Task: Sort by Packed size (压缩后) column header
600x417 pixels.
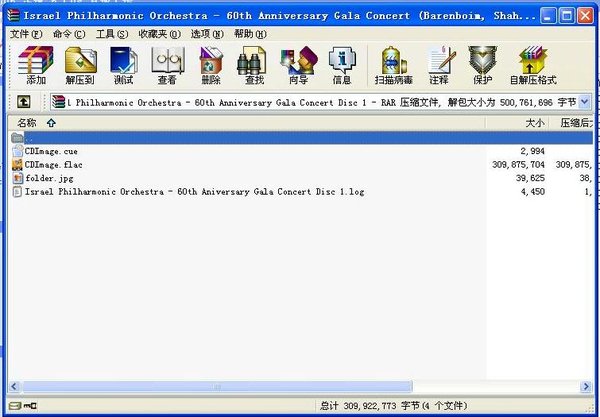Action: [x=571, y=123]
